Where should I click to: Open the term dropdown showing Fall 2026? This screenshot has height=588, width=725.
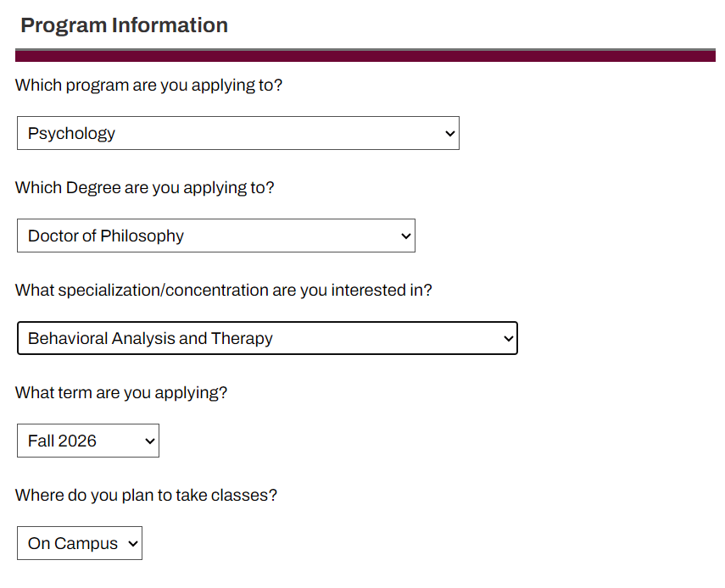pyautogui.click(x=87, y=440)
